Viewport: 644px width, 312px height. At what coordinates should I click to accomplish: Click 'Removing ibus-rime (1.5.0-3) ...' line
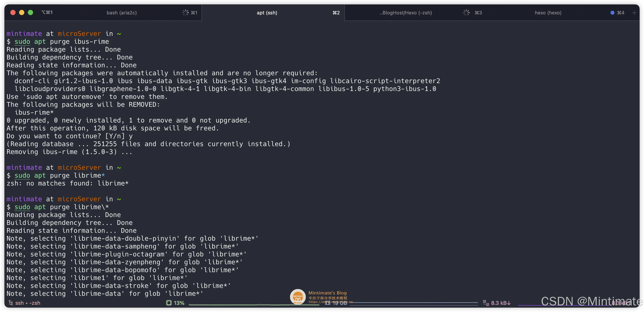click(x=69, y=152)
